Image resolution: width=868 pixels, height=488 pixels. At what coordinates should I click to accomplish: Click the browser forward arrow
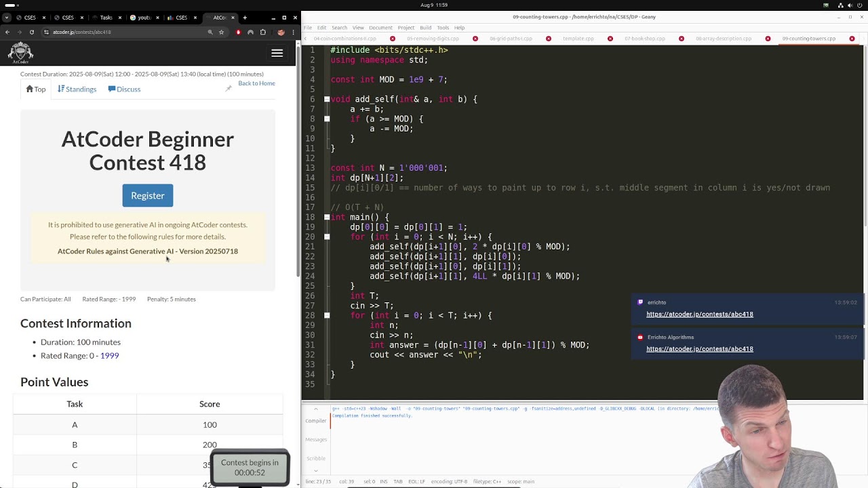tap(19, 32)
